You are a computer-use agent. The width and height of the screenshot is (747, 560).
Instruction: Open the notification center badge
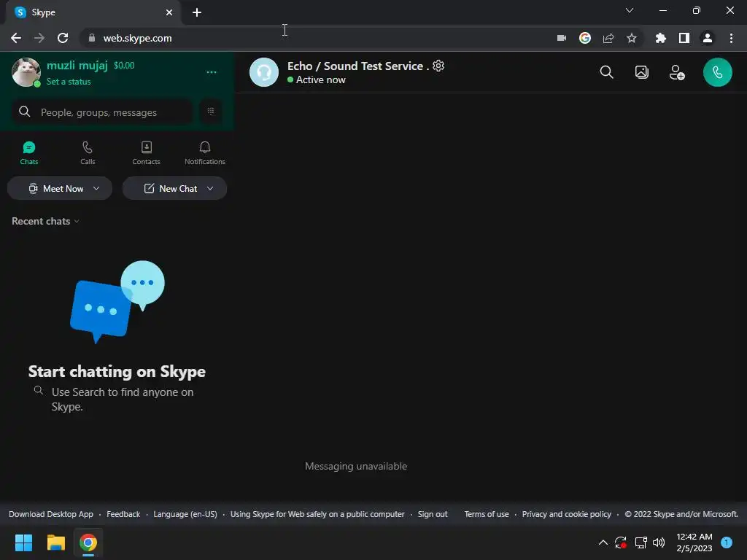[727, 542]
